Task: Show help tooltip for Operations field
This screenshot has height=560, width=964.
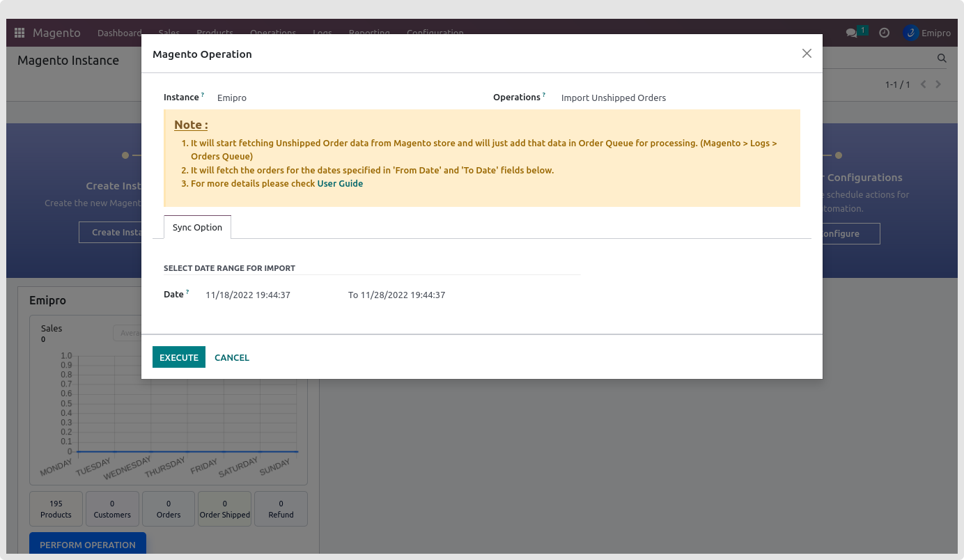Action: tap(544, 95)
